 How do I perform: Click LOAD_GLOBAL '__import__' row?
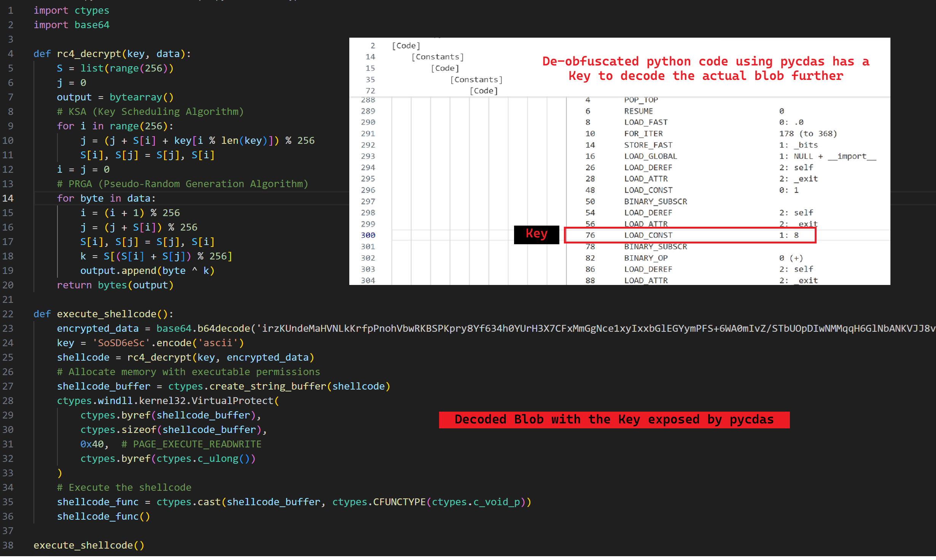tap(731, 156)
